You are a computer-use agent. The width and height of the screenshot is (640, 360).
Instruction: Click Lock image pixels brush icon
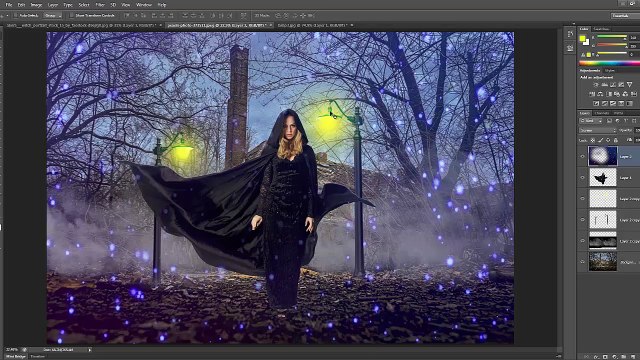click(x=600, y=140)
